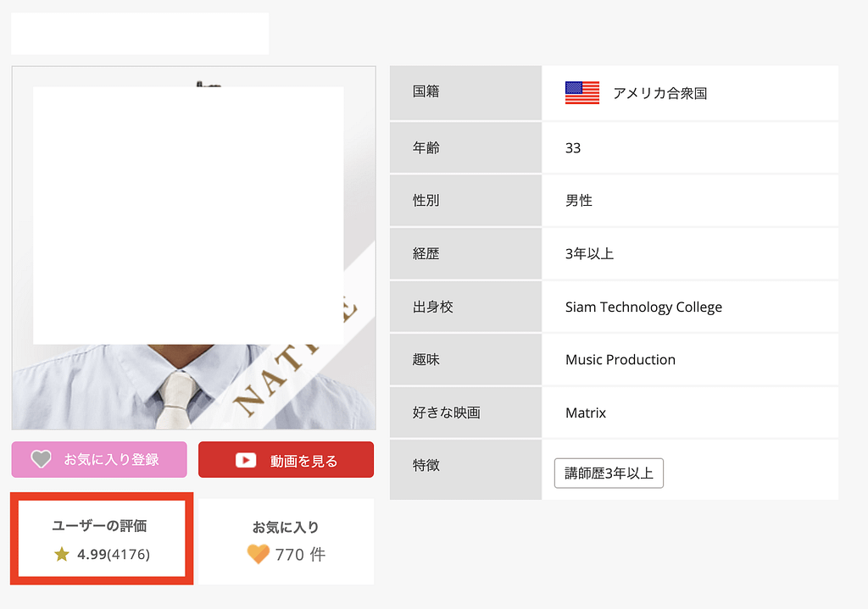Click the 770 件 favorites count
Screen dimensions: 868x609
click(x=300, y=555)
